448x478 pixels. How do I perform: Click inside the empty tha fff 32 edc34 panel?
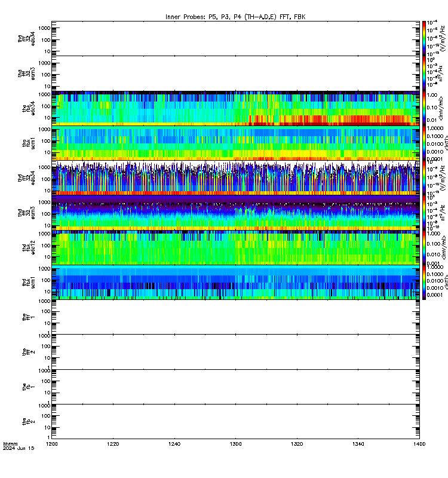pyautogui.click(x=235, y=39)
